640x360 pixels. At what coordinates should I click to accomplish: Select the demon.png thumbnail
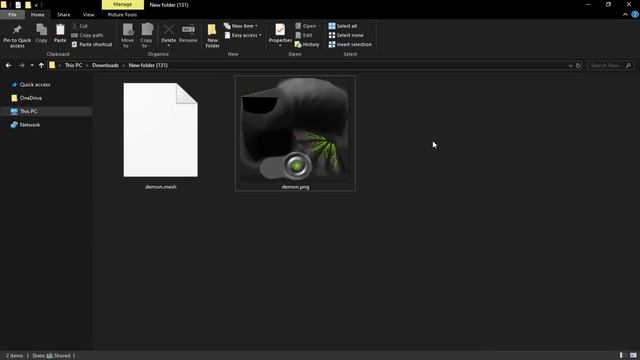295,133
